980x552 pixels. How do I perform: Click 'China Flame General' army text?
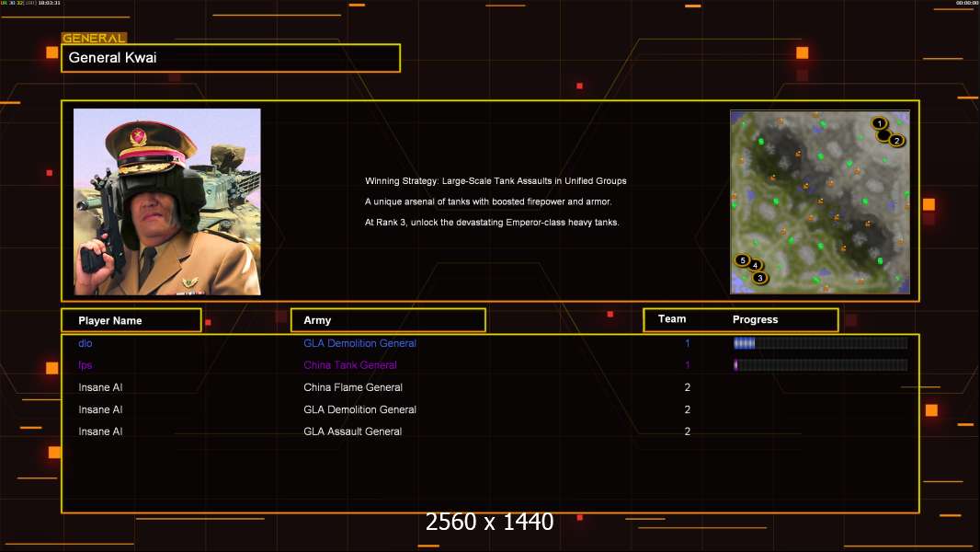352,387
